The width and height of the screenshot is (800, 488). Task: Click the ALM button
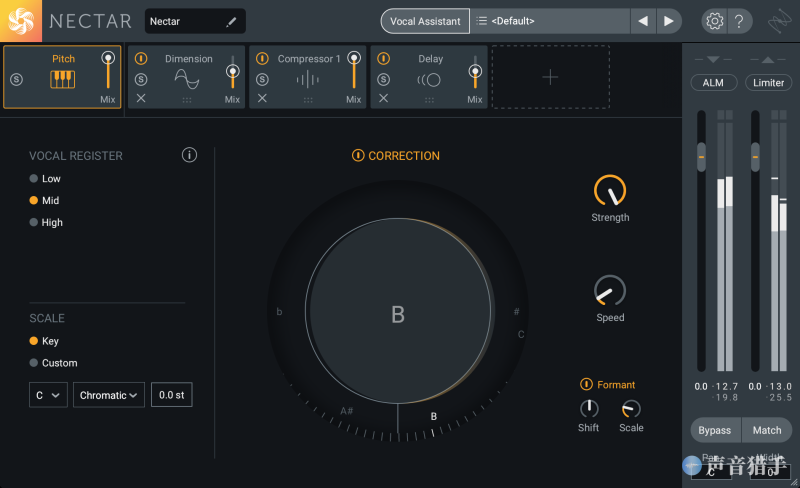(x=713, y=83)
